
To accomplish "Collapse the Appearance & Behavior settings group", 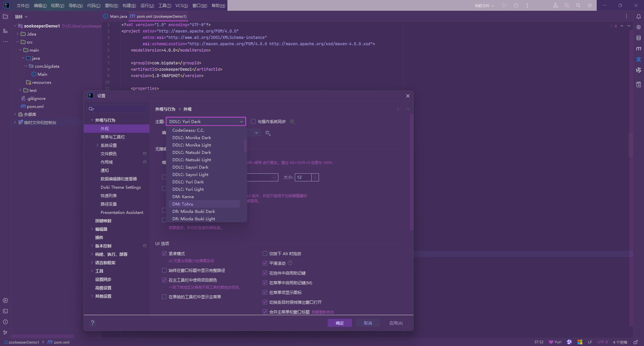I will pyautogui.click(x=92, y=120).
